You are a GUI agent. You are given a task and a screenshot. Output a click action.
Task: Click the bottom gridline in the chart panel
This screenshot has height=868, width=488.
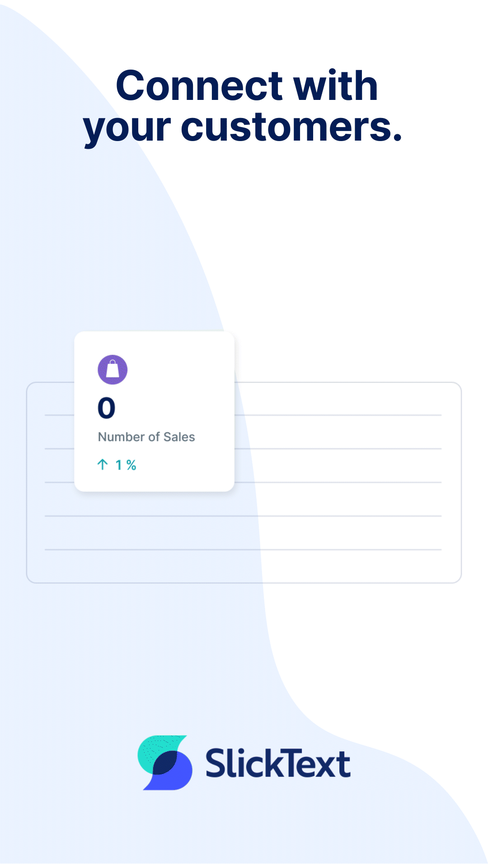[x=243, y=550]
